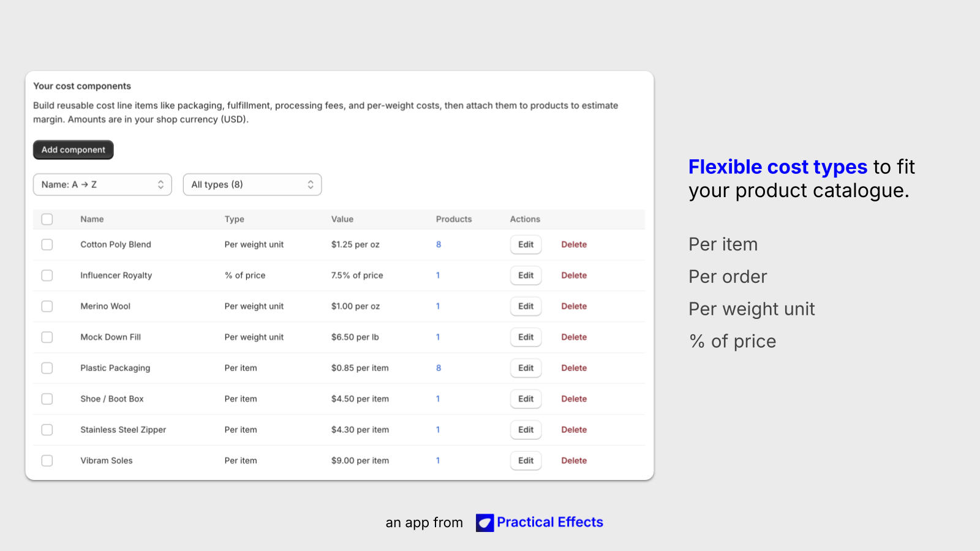
Task: Delete the Mock Down Fill component
Action: [574, 337]
